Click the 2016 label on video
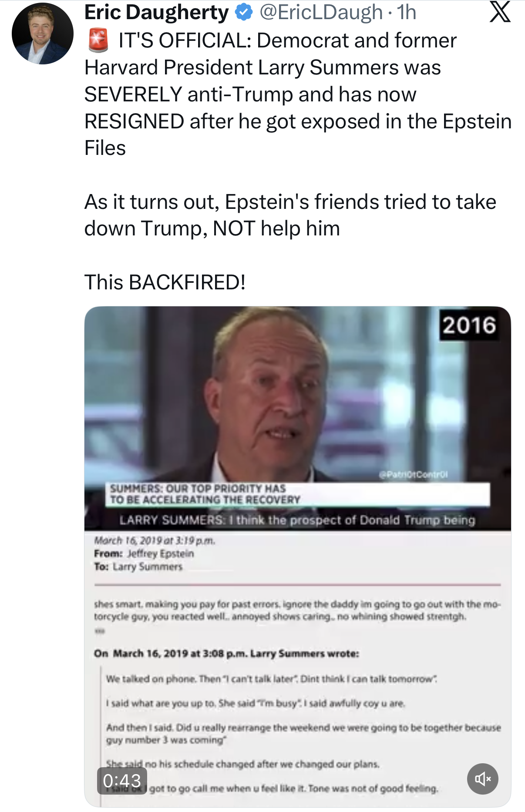Image resolution: width=525 pixels, height=812 pixels. [469, 325]
